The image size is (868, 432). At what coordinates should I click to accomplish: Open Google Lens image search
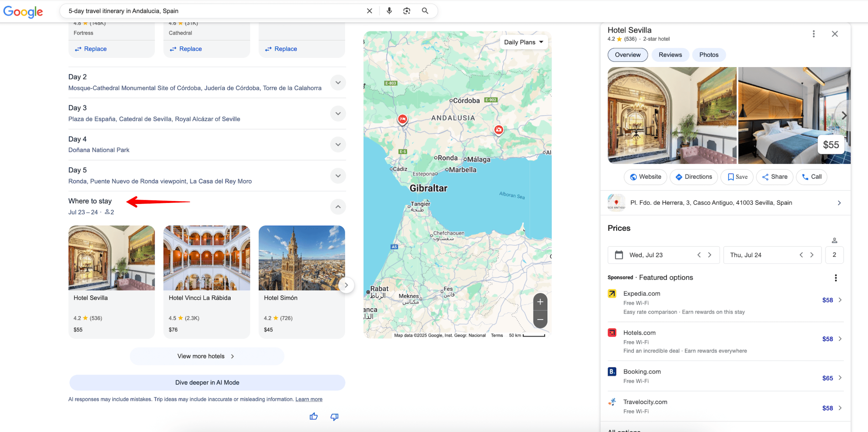(407, 11)
